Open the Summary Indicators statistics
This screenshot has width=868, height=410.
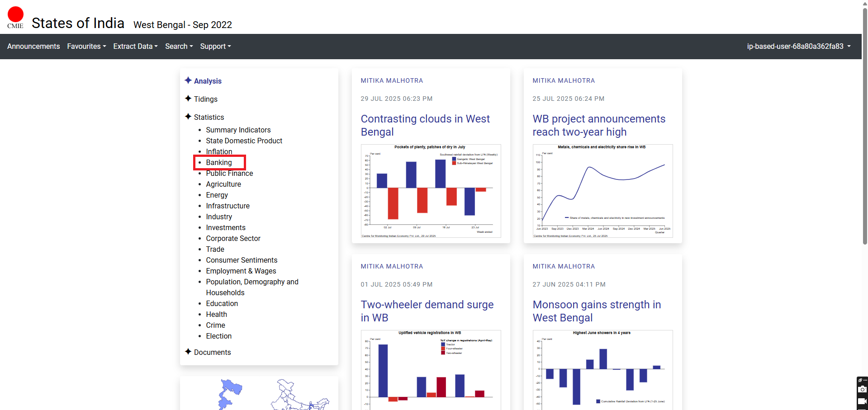[x=238, y=130]
